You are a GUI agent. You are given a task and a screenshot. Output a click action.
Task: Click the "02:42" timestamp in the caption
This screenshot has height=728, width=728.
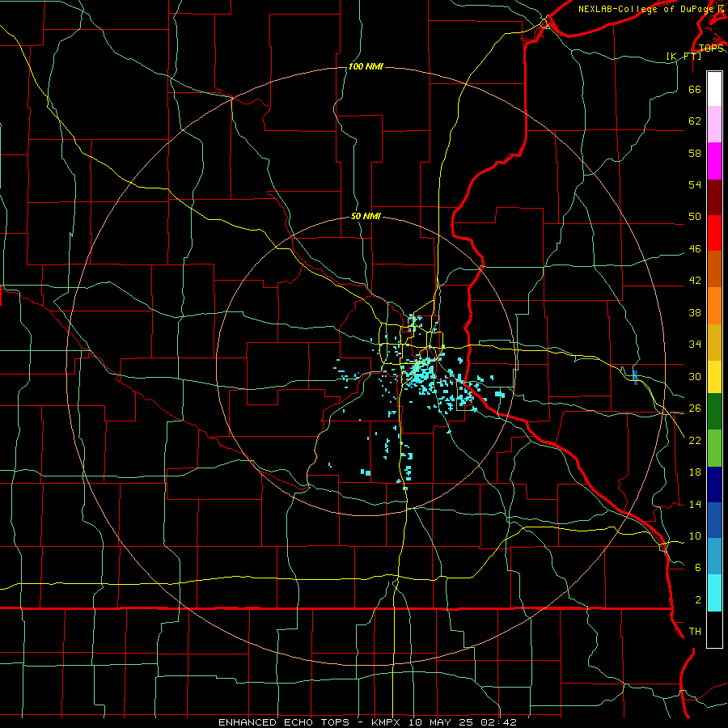click(x=498, y=722)
